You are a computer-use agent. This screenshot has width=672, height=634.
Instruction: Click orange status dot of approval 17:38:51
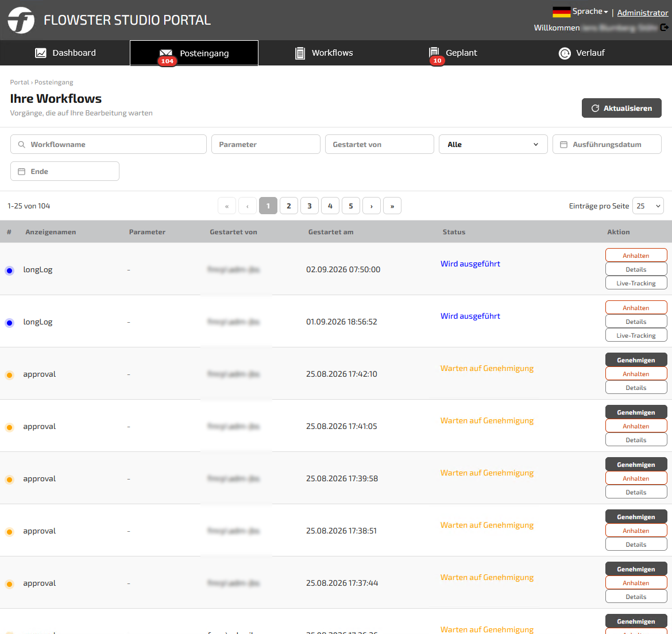(9, 532)
